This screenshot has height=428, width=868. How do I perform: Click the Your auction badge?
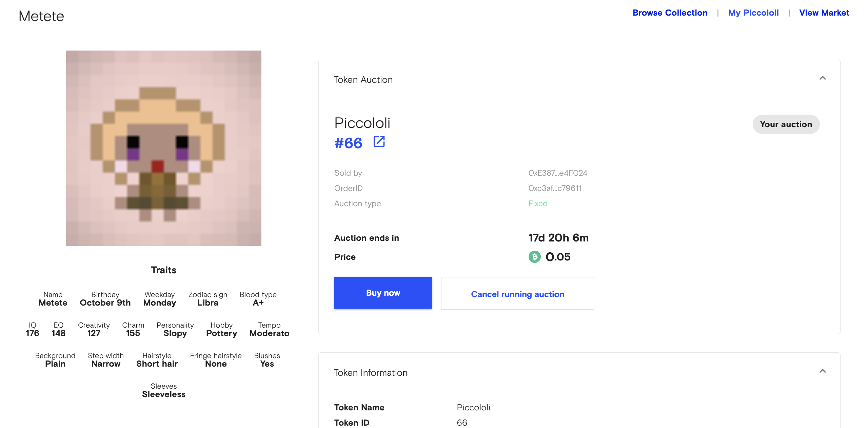(x=786, y=124)
